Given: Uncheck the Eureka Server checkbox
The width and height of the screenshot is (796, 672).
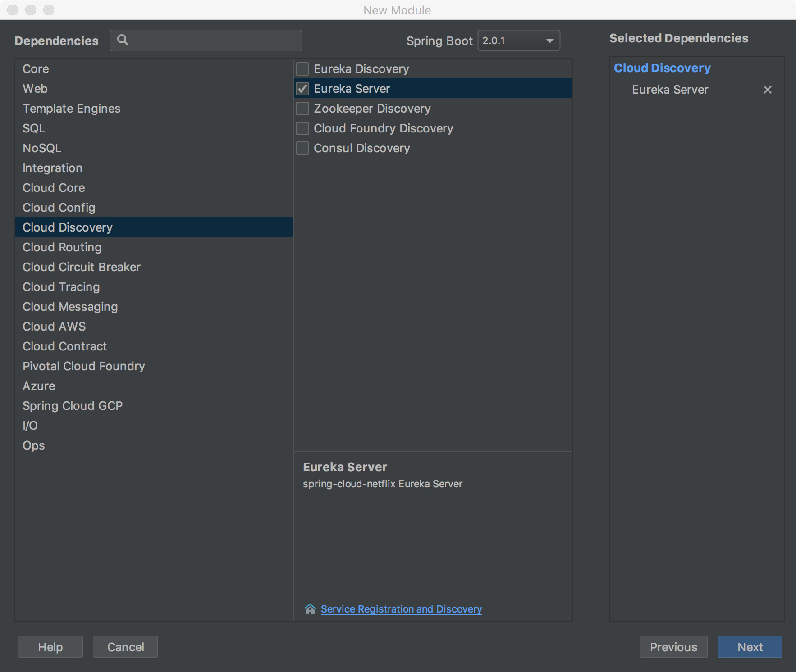Looking at the screenshot, I should [x=302, y=89].
